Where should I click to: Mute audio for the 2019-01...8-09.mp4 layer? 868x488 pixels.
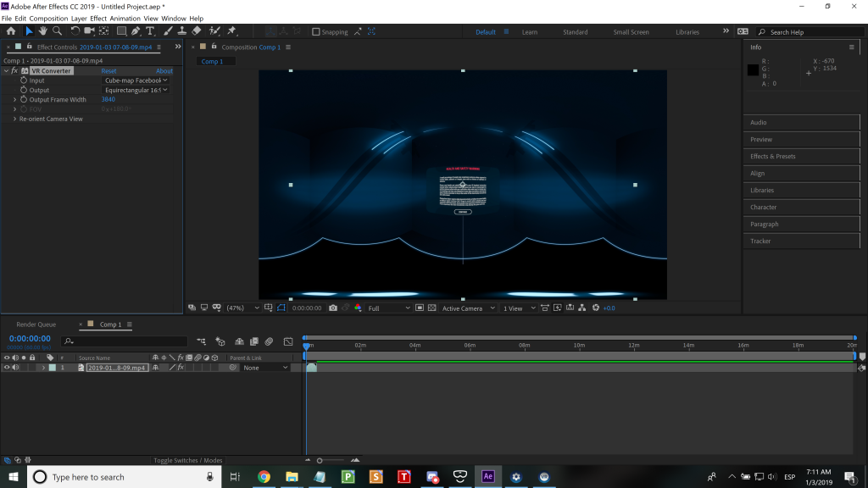click(15, 367)
